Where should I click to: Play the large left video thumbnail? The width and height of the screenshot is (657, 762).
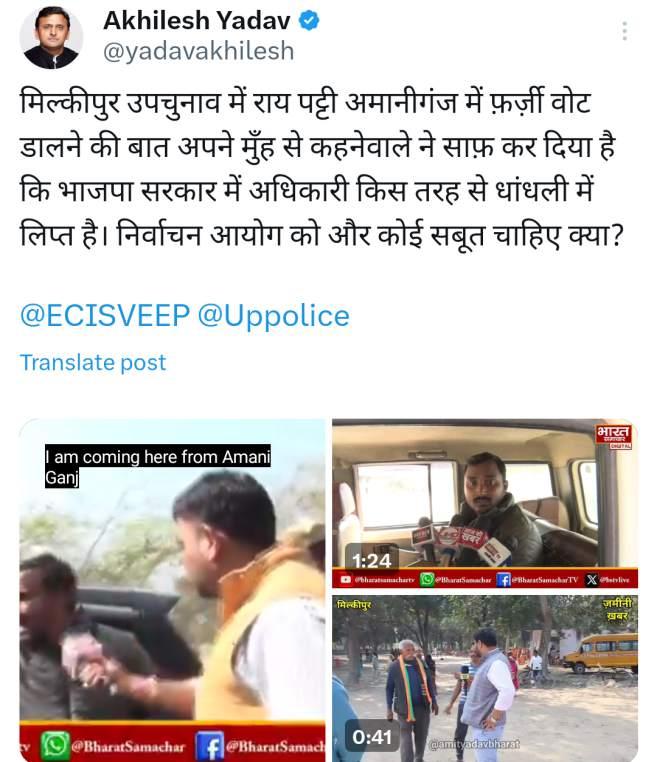click(x=173, y=590)
